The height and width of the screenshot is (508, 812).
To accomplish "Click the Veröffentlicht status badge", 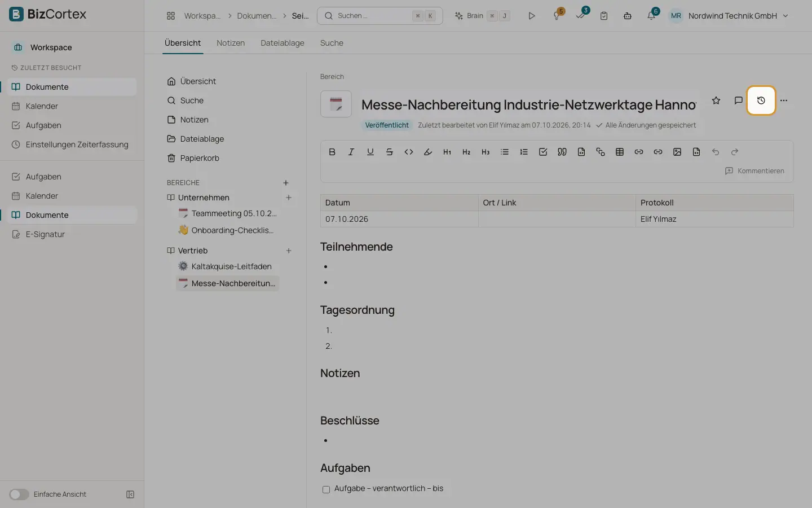I will click(x=387, y=125).
